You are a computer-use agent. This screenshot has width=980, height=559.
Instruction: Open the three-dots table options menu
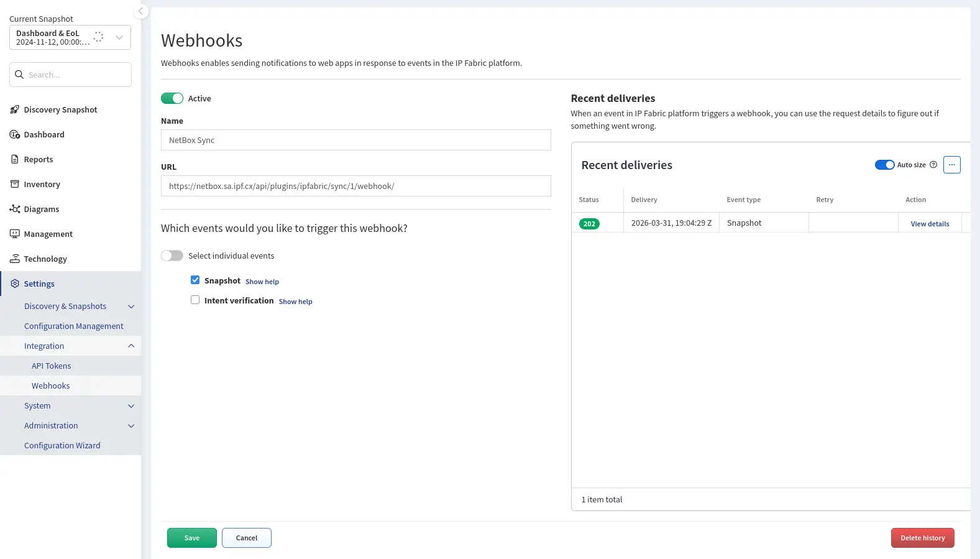951,165
